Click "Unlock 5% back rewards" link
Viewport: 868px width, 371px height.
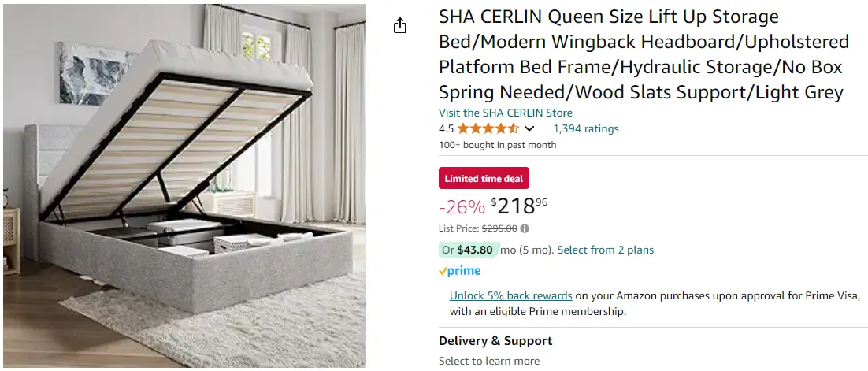(510, 295)
